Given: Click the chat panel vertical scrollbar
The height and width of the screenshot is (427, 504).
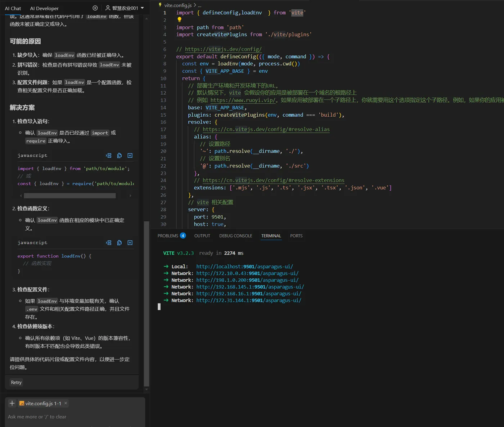Looking at the screenshot, I should [146, 303].
